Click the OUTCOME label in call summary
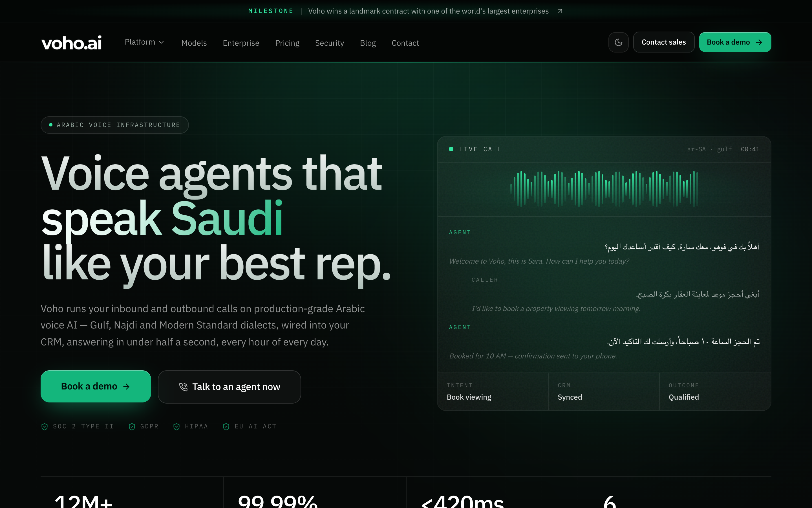Viewport: 812px width, 508px height. (x=684, y=385)
